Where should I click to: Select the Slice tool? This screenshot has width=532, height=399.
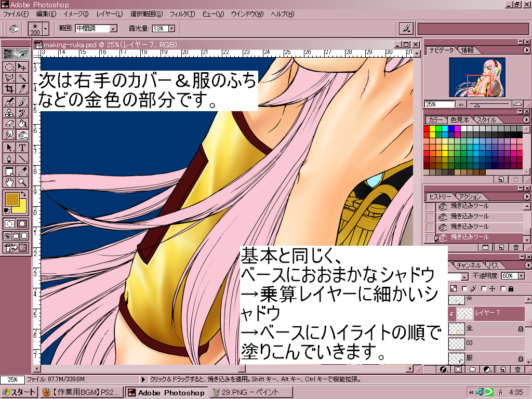coord(22,89)
